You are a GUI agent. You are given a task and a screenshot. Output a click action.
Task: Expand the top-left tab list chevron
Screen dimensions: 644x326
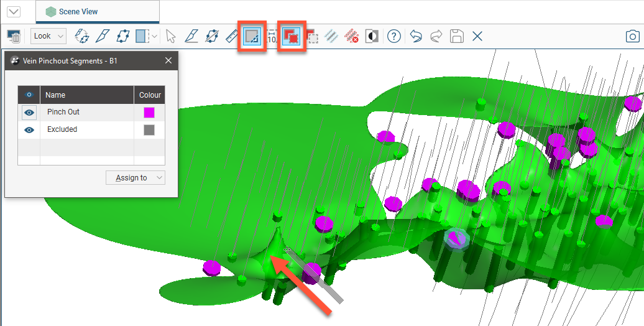[13, 12]
